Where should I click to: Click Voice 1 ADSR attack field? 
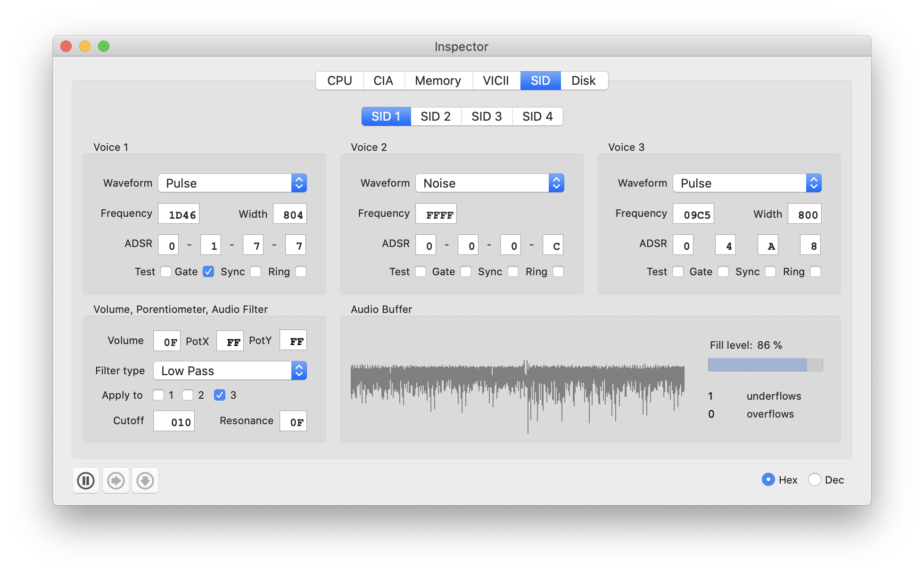168,245
